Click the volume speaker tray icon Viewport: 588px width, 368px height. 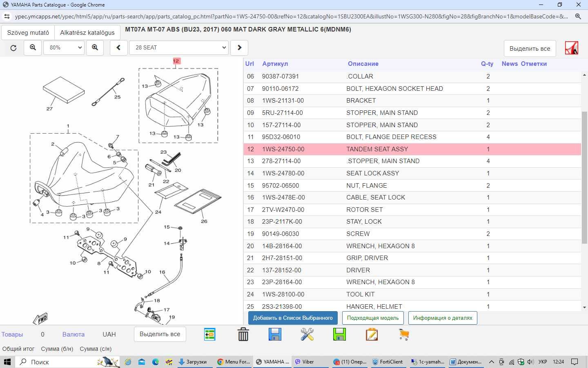point(530,362)
